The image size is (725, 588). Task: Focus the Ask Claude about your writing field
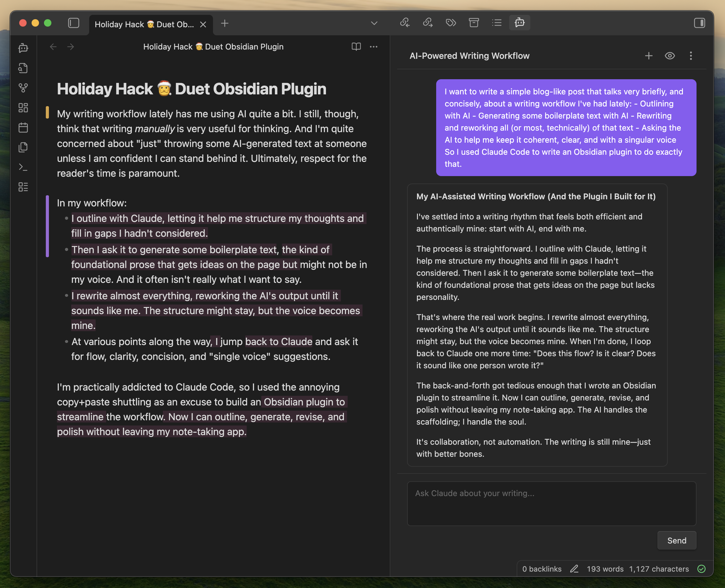pyautogui.click(x=551, y=503)
